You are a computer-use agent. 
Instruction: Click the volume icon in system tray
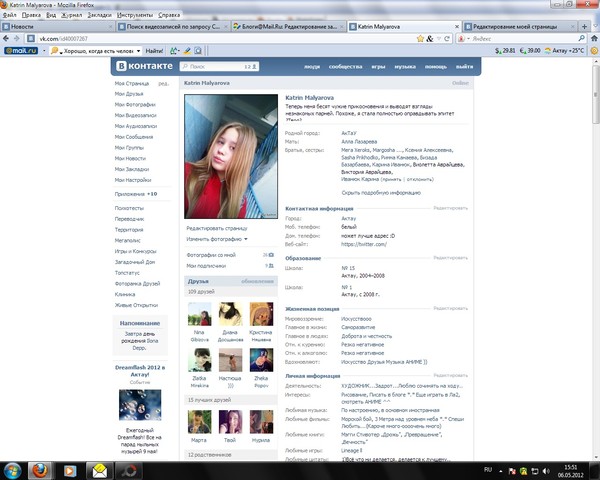click(x=546, y=471)
